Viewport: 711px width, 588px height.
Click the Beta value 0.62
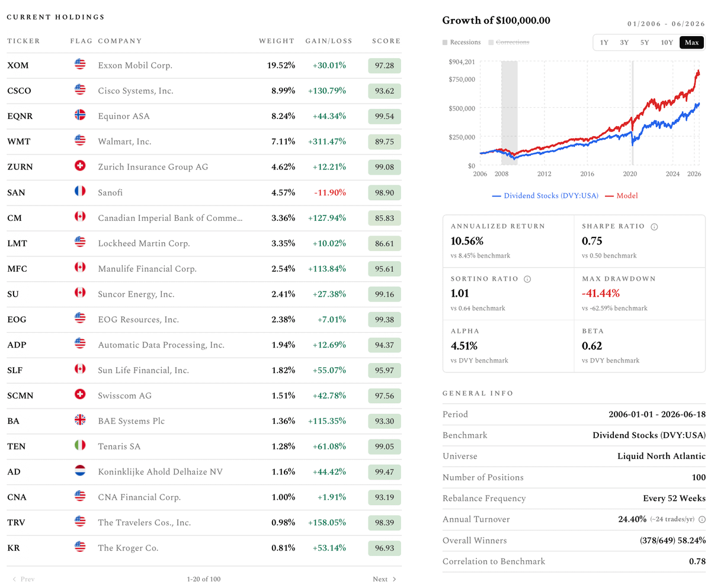tap(591, 345)
